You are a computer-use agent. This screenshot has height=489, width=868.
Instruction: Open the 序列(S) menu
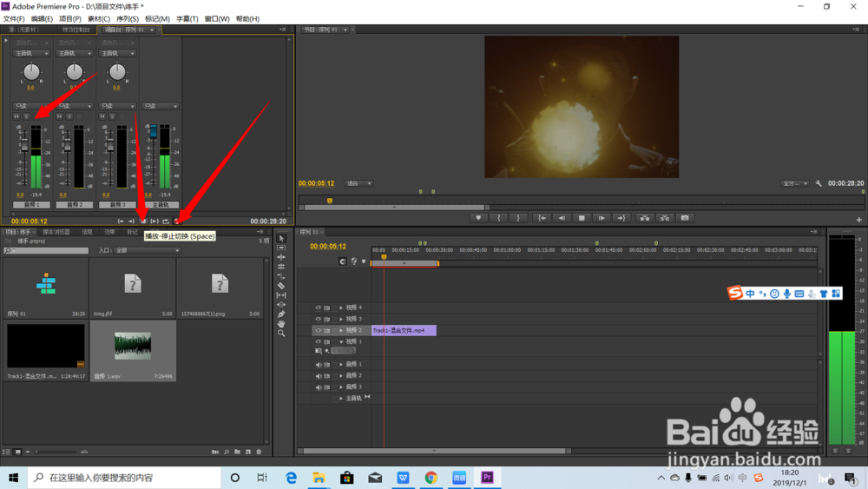point(128,19)
